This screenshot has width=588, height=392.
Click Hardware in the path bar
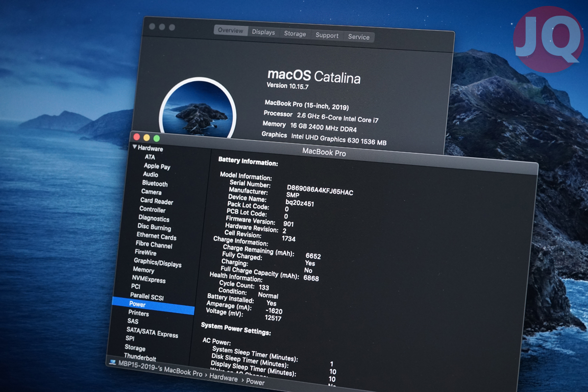(223, 378)
